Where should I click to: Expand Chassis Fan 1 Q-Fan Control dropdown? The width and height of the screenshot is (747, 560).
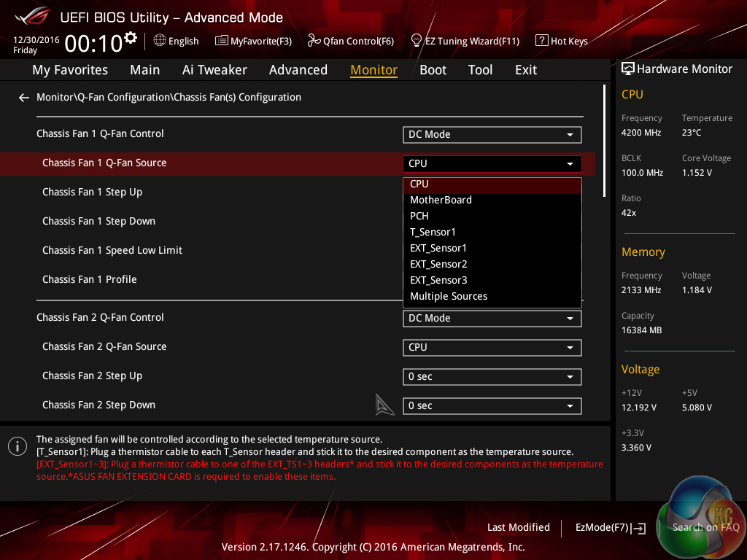[x=492, y=135]
